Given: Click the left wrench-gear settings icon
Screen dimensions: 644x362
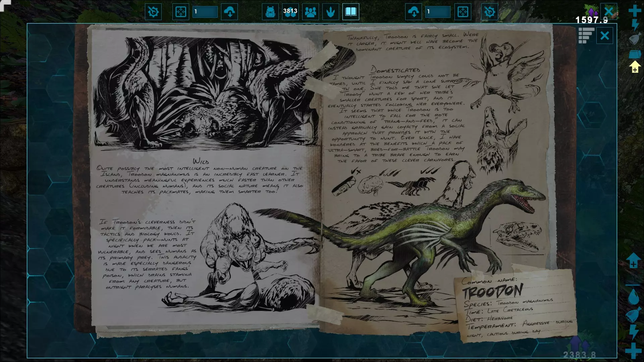Looking at the screenshot, I should point(153,12).
